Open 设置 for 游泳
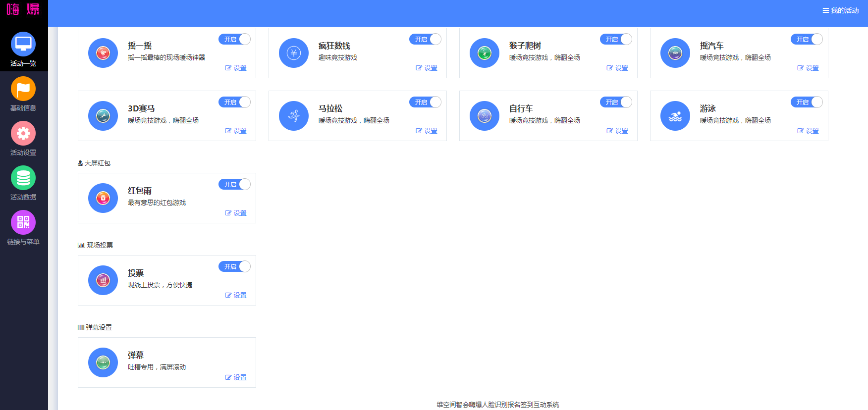Viewport: 868px width, 410px height. [x=808, y=131]
